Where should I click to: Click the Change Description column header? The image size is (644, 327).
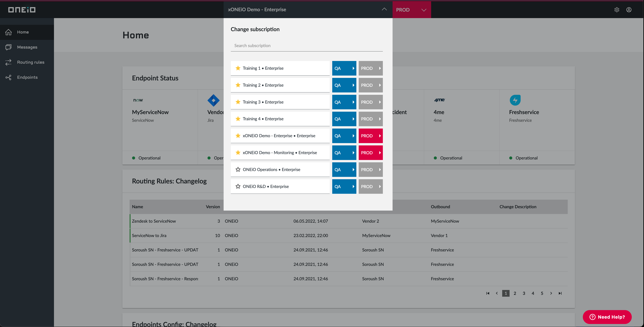518,207
